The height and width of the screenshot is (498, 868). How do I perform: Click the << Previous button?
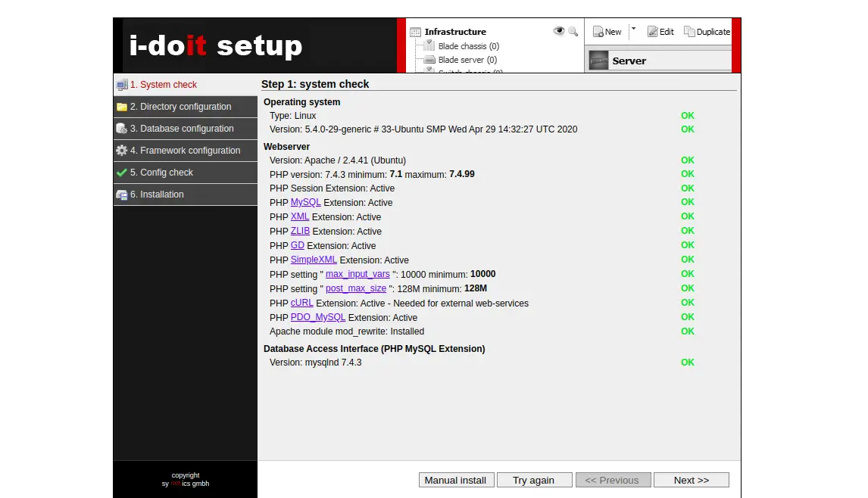pos(612,481)
